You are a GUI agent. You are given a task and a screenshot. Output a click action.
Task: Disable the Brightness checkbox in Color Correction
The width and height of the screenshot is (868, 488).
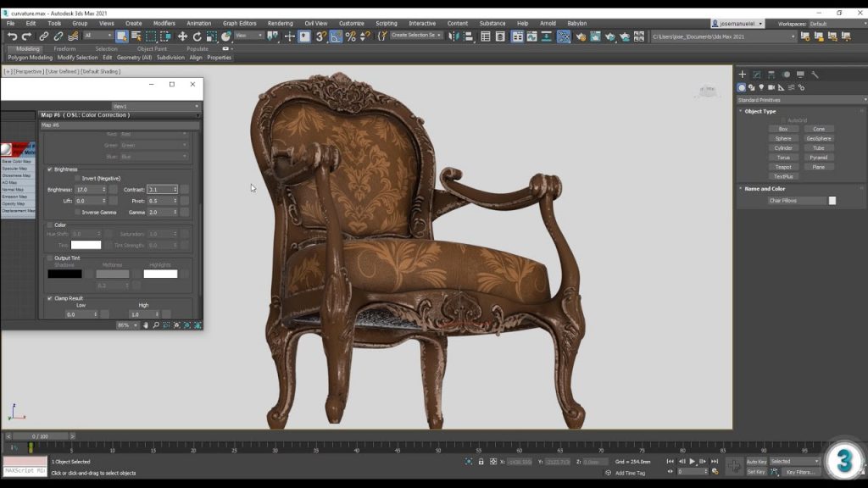[x=49, y=169]
